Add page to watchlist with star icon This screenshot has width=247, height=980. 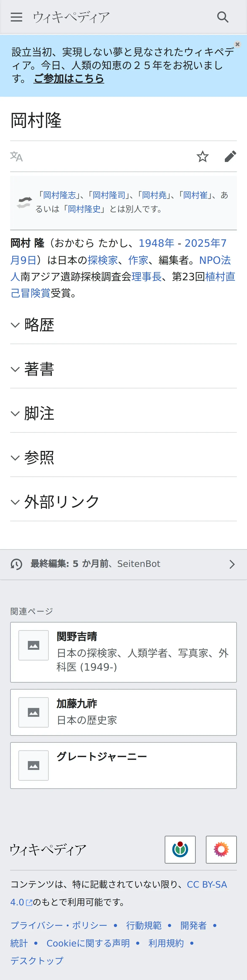[202, 156]
